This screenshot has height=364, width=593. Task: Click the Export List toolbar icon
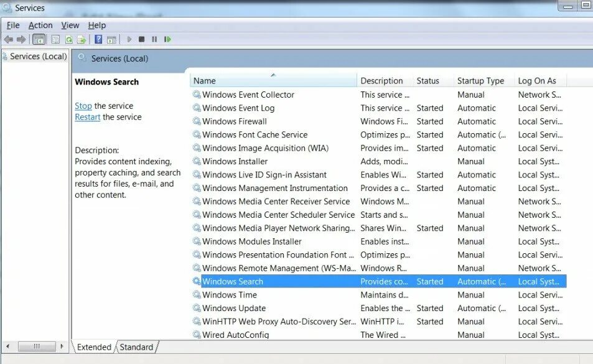[x=82, y=39]
